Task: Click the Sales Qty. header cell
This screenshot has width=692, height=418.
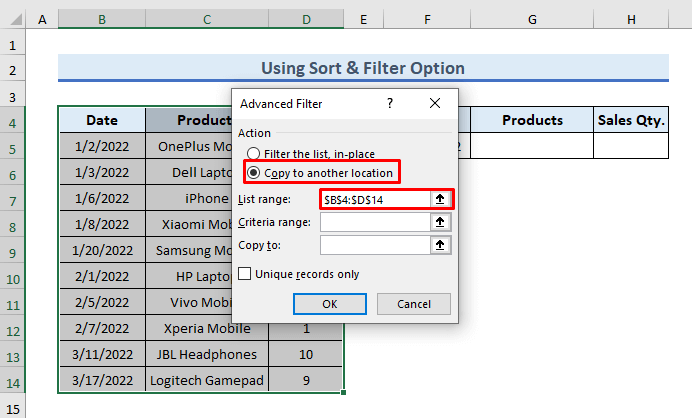Action: click(x=631, y=120)
